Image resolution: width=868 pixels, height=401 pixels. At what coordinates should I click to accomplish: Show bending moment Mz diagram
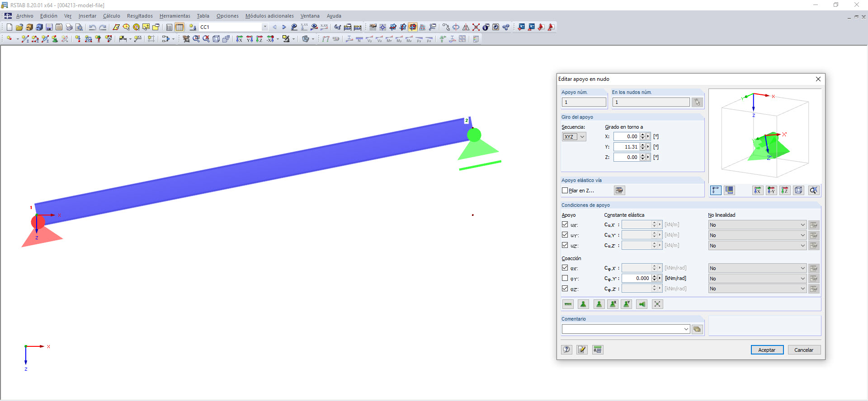[409, 39]
